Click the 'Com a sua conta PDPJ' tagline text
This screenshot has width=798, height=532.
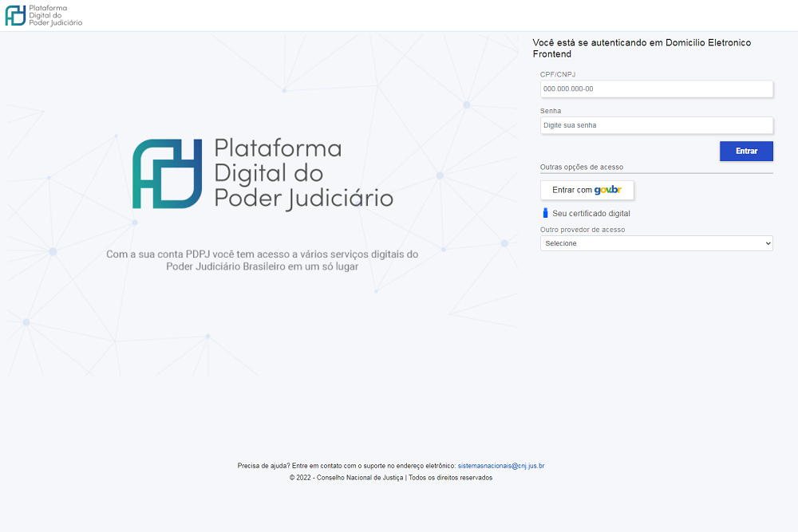262,260
